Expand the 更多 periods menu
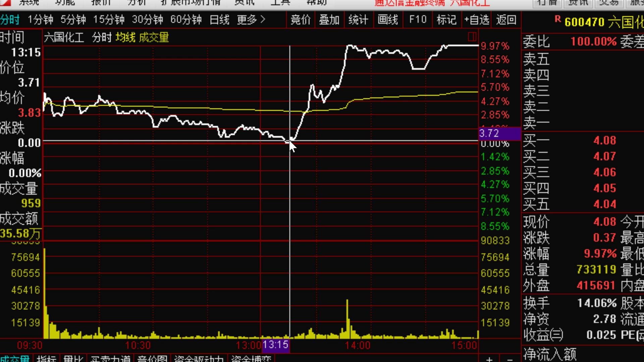 [251, 20]
